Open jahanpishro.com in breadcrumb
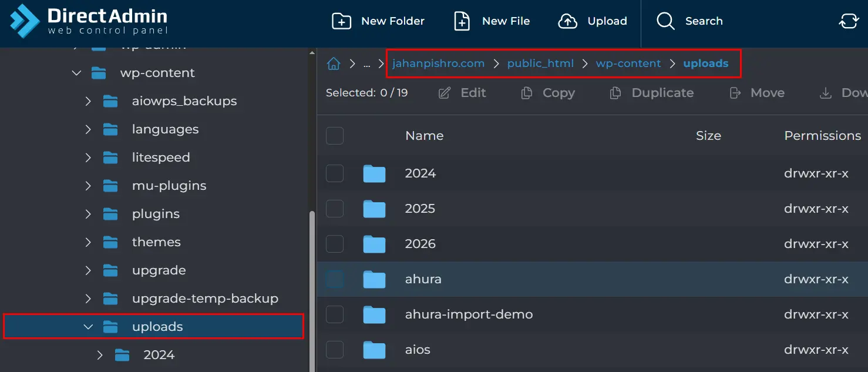868x372 pixels. click(439, 63)
